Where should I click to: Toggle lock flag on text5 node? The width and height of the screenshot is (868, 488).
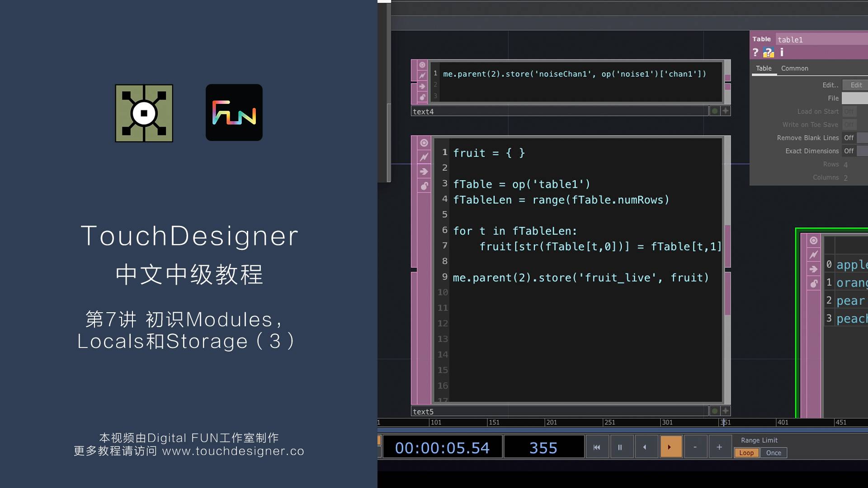pos(424,186)
